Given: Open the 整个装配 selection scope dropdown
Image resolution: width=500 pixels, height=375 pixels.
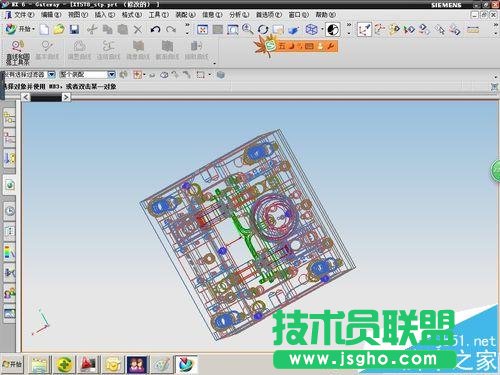Looking at the screenshot, I should (x=112, y=74).
